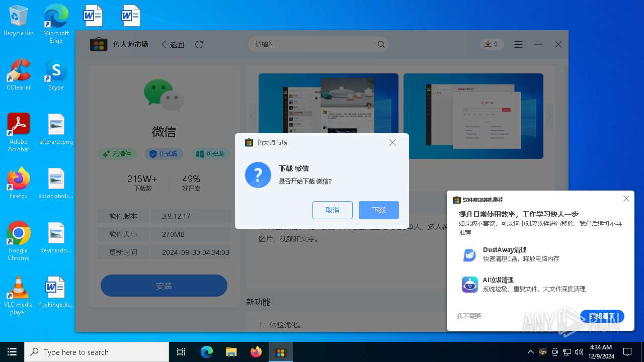The image size is (644, 362).
Task: Click the 新功能 heading
Action: [259, 302]
